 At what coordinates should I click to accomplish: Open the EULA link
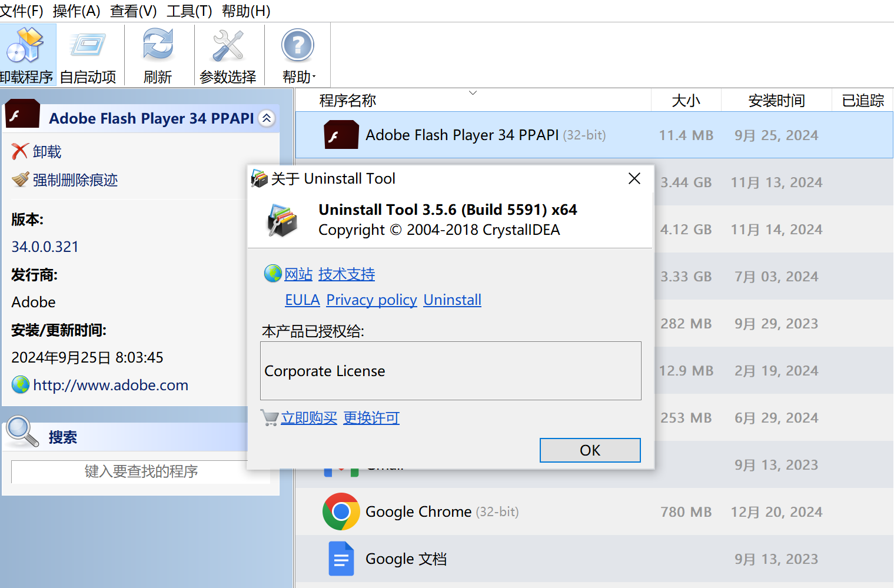point(303,300)
